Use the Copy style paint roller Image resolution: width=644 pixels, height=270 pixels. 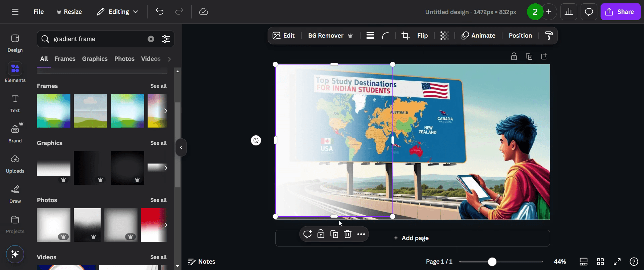click(x=549, y=36)
